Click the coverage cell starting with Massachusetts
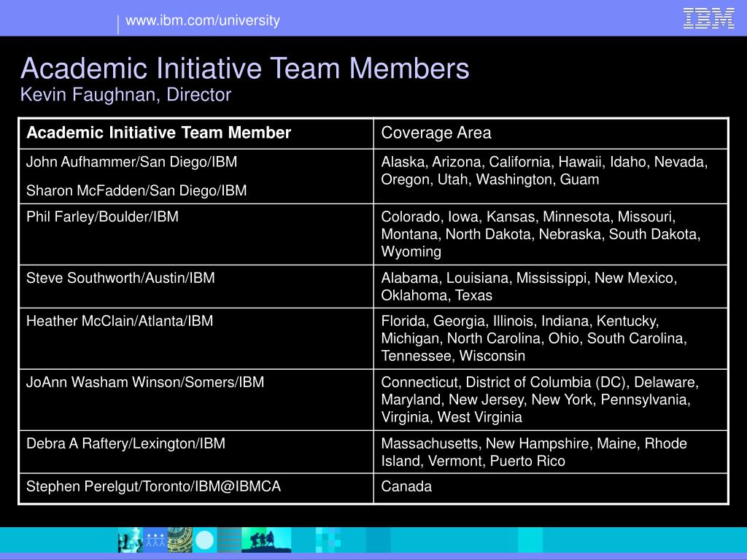The height and width of the screenshot is (560, 747). coord(551,452)
